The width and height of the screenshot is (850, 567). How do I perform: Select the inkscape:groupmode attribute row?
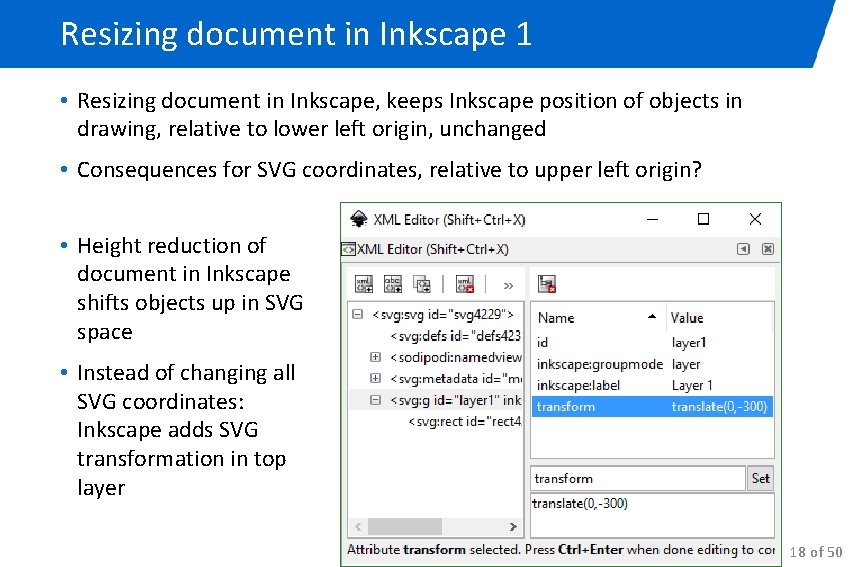[x=652, y=364]
